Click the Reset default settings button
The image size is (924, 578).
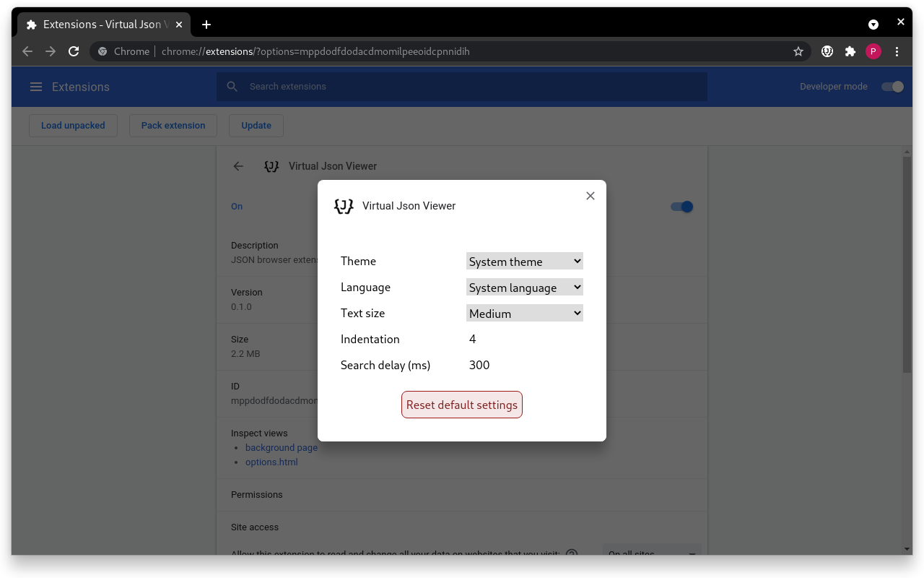(x=462, y=405)
